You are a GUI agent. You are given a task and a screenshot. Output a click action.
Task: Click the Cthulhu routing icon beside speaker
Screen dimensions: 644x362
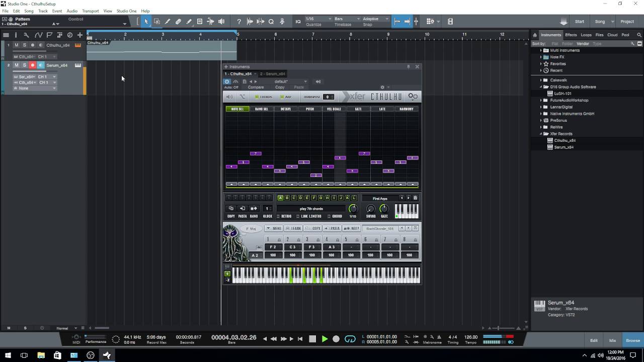242,97
